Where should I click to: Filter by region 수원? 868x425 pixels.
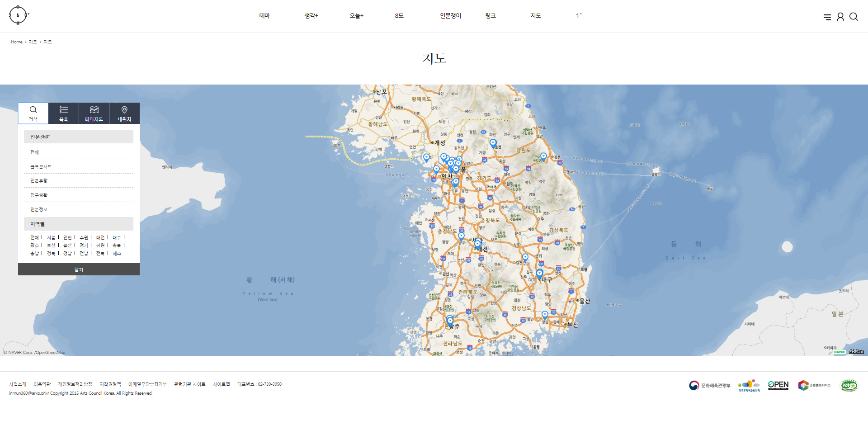coord(84,237)
